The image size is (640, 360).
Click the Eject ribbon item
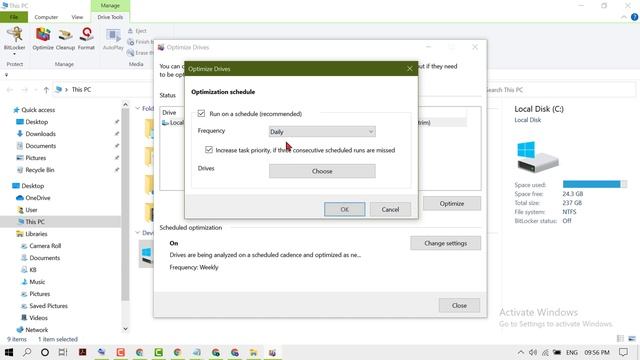pyautogui.click(x=137, y=31)
